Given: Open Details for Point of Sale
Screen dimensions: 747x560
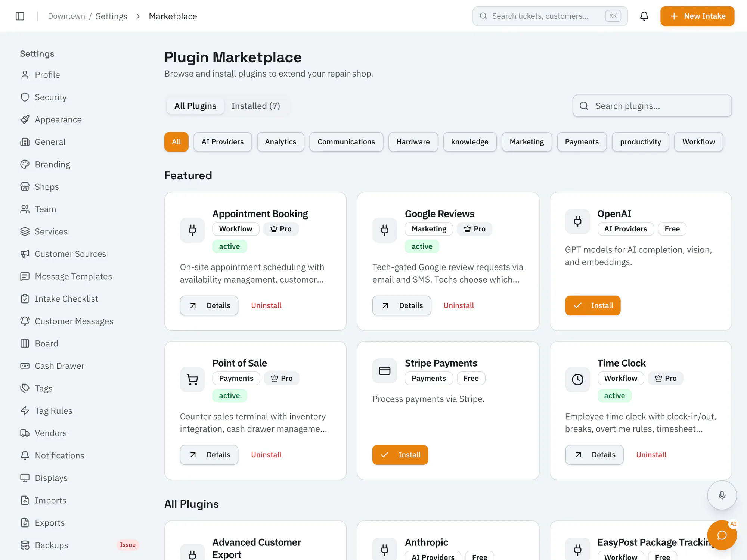Looking at the screenshot, I should (209, 455).
